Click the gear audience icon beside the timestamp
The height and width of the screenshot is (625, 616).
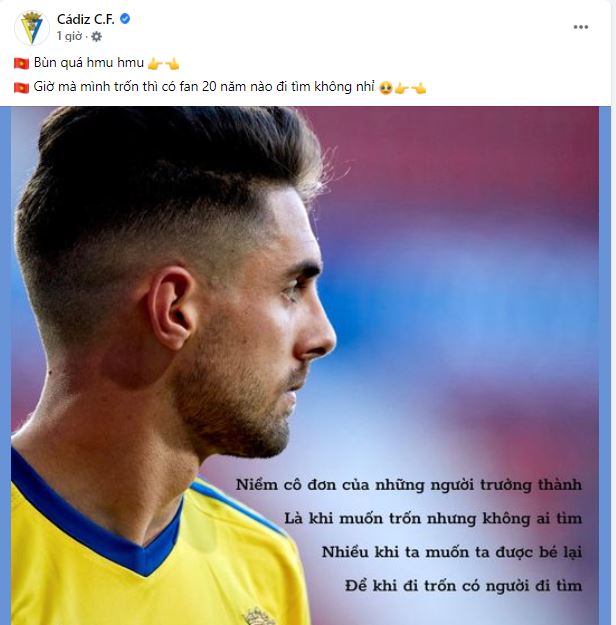click(96, 37)
